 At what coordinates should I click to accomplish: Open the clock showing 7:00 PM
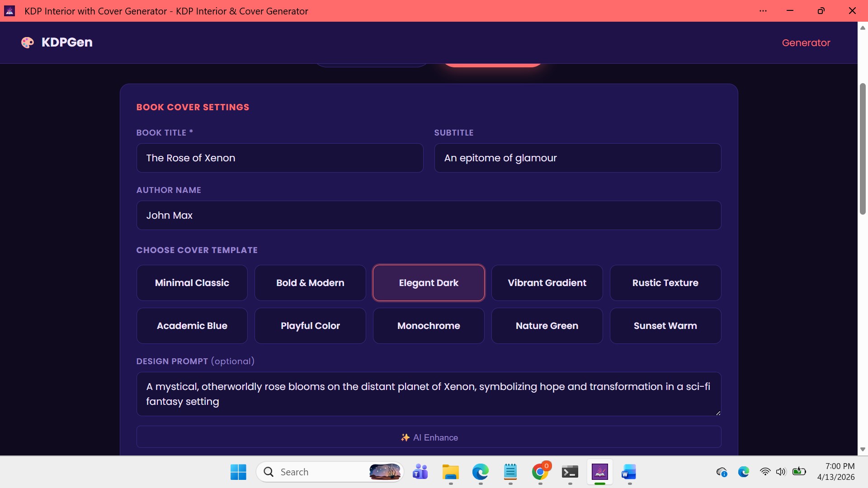point(836,472)
